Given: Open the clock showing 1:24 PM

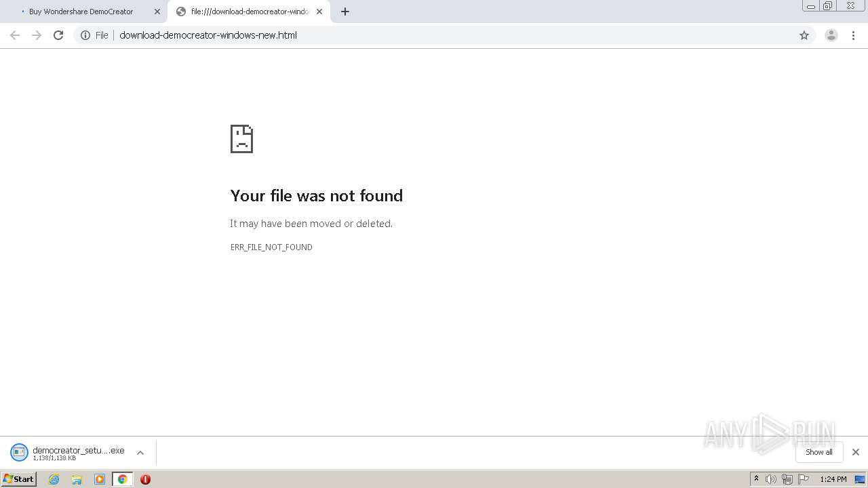Looking at the screenshot, I should [833, 479].
